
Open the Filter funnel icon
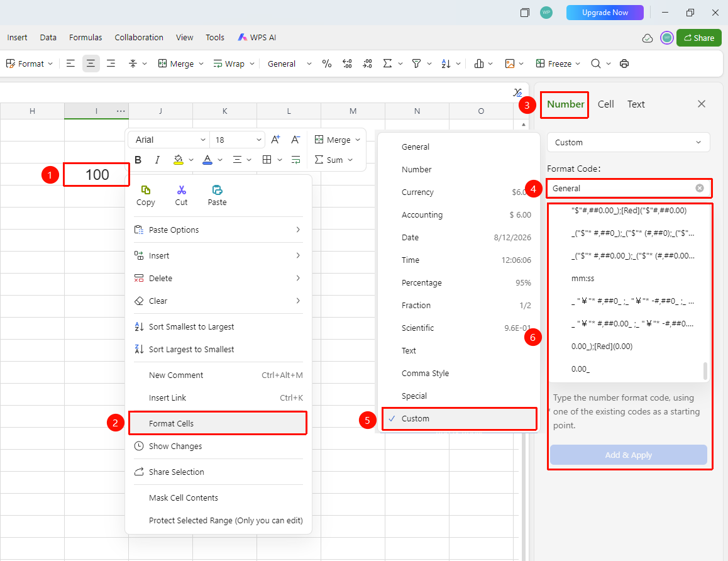(x=416, y=64)
